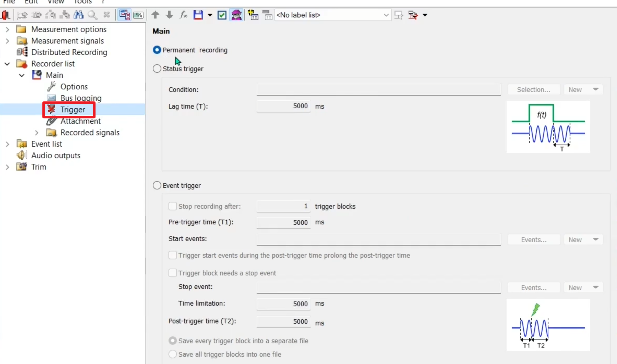
Task: Expand the Recorded signals folder
Action: coord(37,133)
